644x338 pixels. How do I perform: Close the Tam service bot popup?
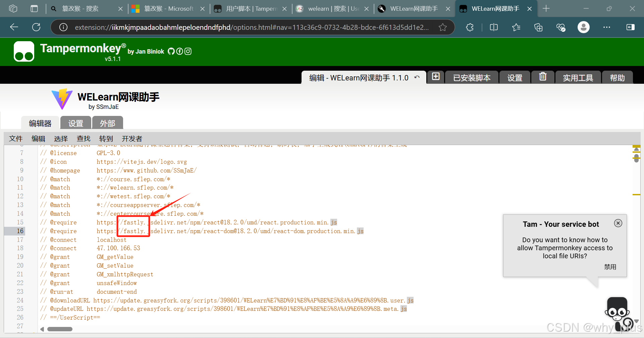point(618,223)
